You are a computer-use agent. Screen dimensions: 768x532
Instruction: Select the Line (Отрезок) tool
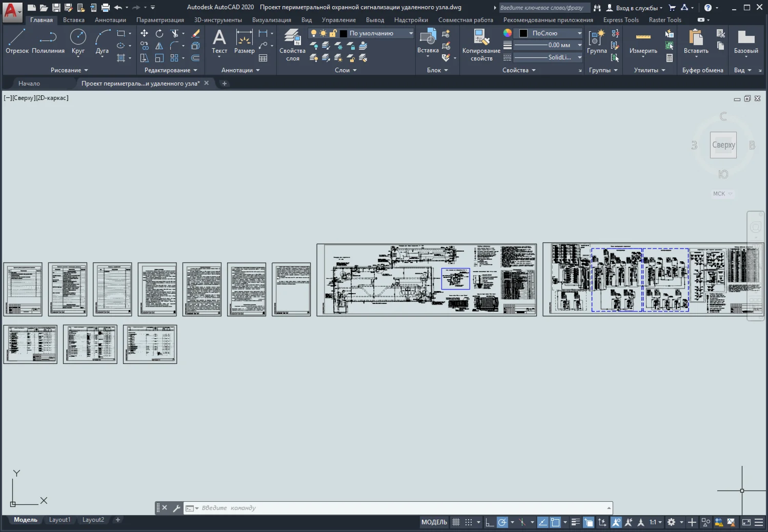point(17,41)
